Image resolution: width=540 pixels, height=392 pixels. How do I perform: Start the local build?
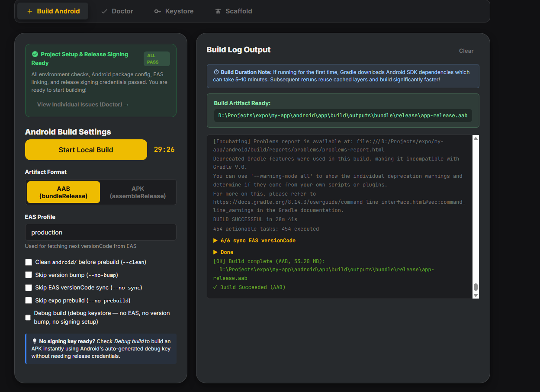86,150
